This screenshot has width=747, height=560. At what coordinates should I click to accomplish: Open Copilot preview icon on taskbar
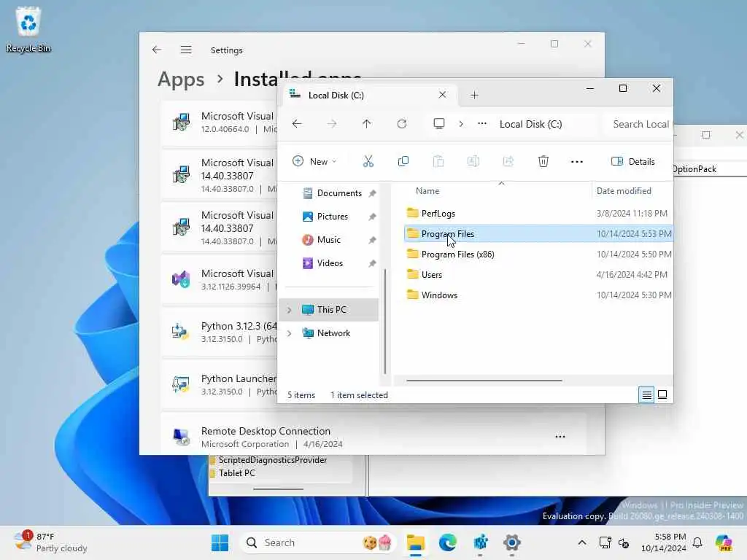pyautogui.click(x=724, y=542)
